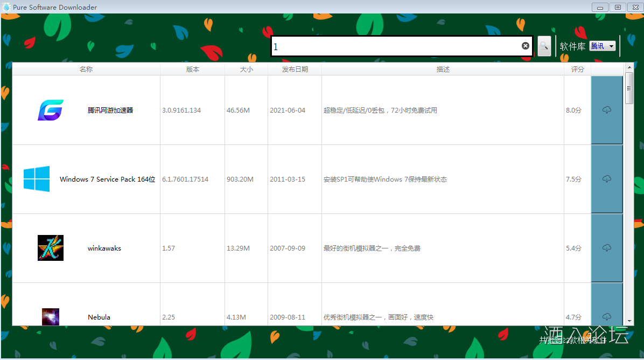Click the Windows logo next to Service Pack entry

point(36,178)
